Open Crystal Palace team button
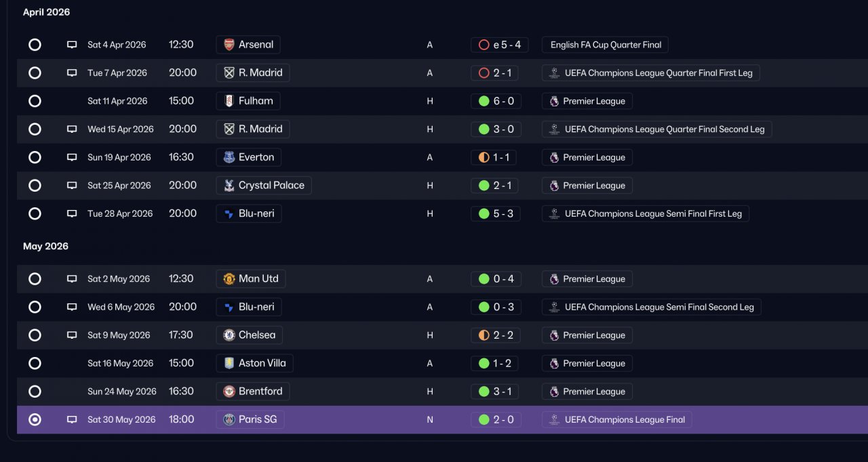868x462 pixels. pos(264,185)
